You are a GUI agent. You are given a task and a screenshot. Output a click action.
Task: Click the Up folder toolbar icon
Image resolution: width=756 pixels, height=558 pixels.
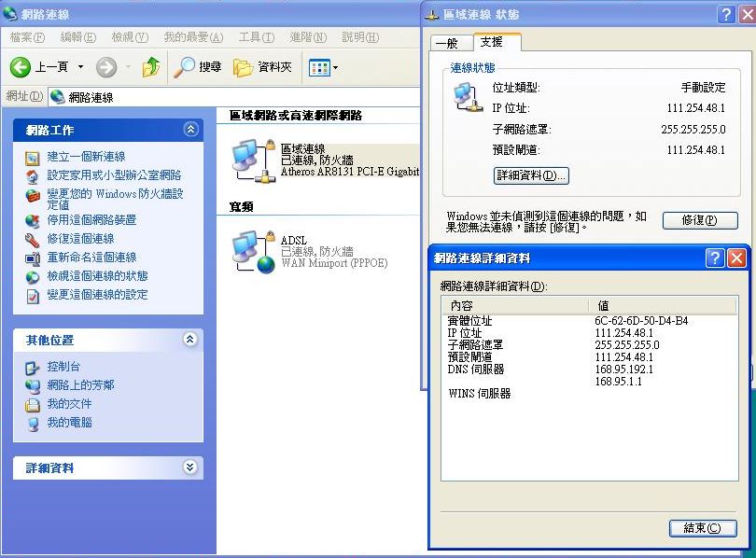[x=151, y=67]
